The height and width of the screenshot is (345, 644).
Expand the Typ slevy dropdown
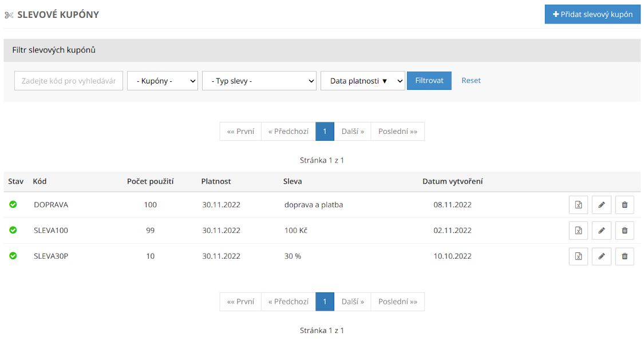[259, 81]
